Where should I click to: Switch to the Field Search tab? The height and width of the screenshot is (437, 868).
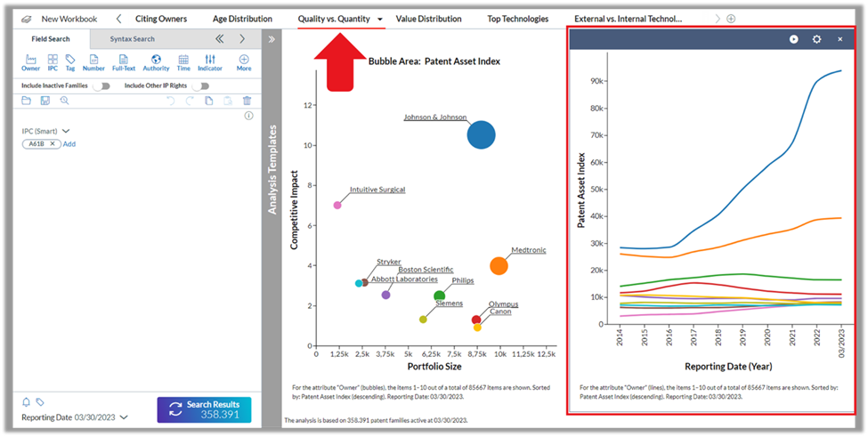(x=51, y=39)
